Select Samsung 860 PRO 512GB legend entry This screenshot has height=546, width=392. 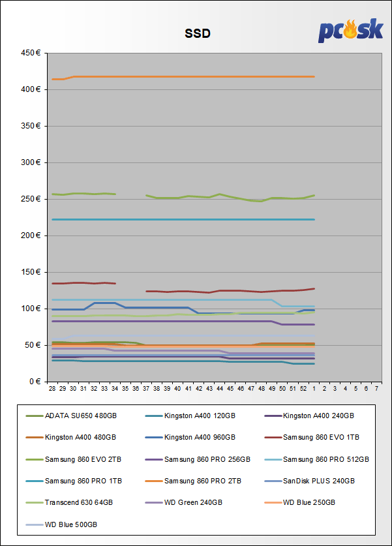[317, 459]
